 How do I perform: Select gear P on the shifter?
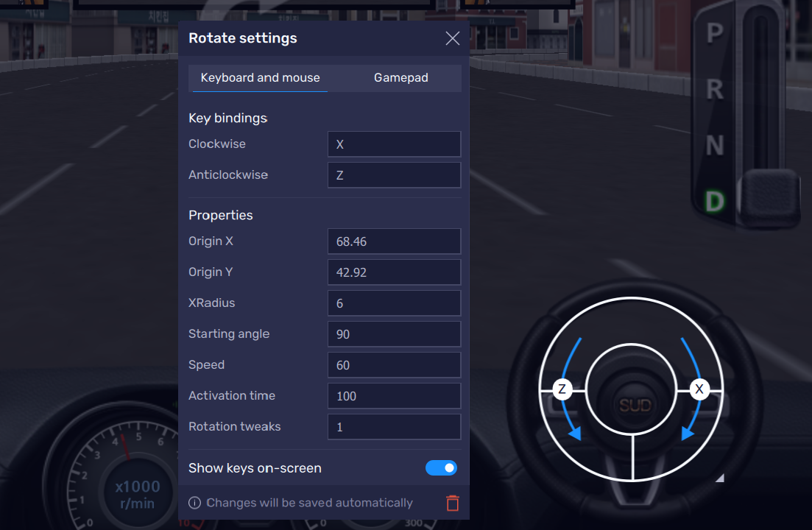pyautogui.click(x=715, y=33)
